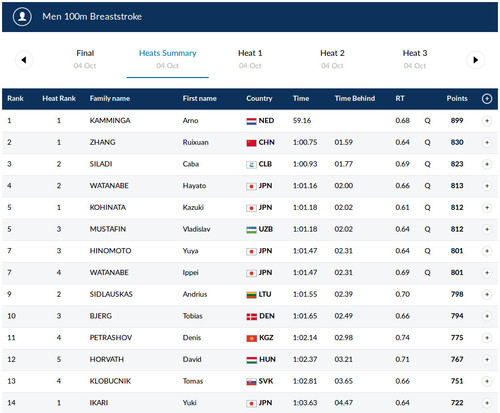Expand all rows with header plus icon

(487, 99)
